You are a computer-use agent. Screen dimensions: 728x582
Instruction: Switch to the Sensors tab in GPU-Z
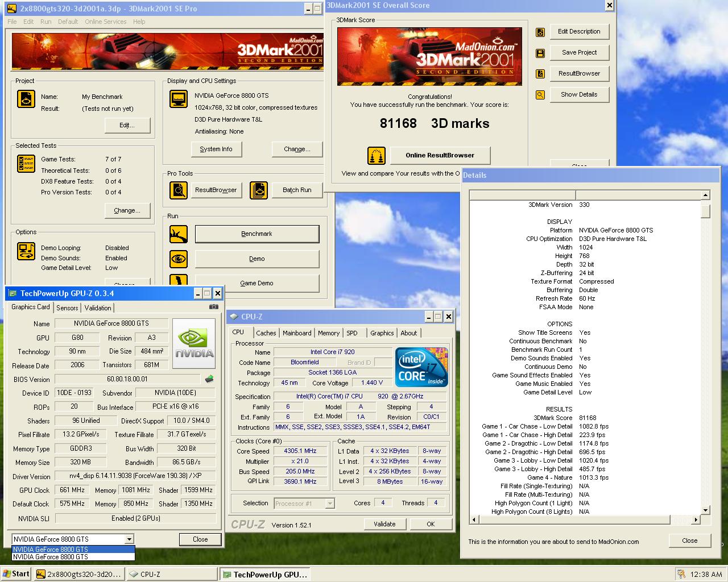tap(67, 308)
